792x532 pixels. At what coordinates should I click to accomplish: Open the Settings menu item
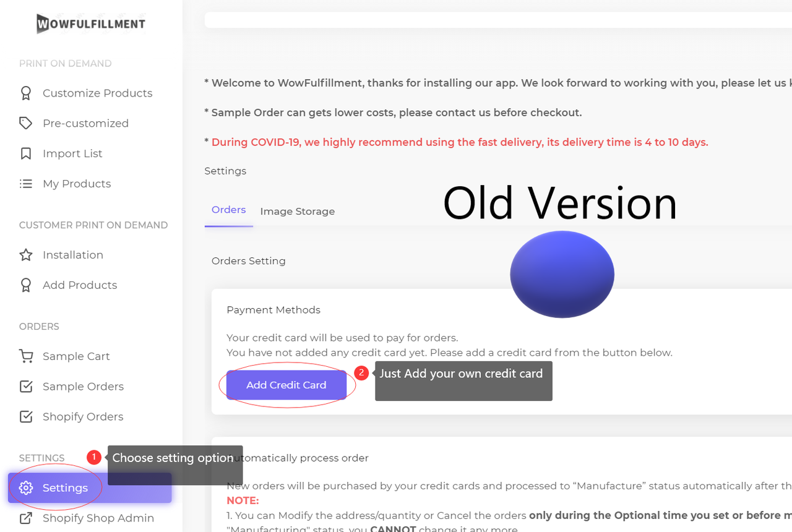[x=90, y=488]
